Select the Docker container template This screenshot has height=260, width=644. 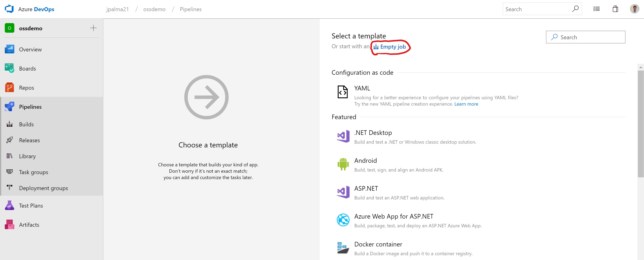click(x=378, y=244)
